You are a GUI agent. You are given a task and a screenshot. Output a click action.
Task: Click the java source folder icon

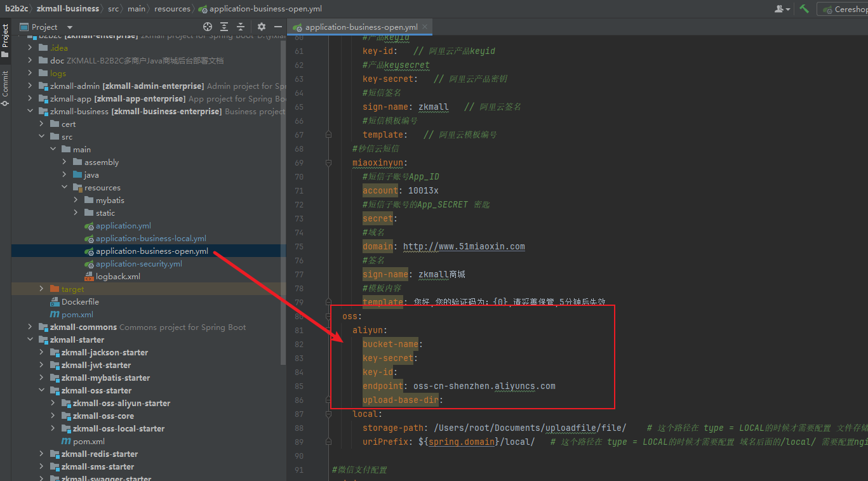pos(77,175)
